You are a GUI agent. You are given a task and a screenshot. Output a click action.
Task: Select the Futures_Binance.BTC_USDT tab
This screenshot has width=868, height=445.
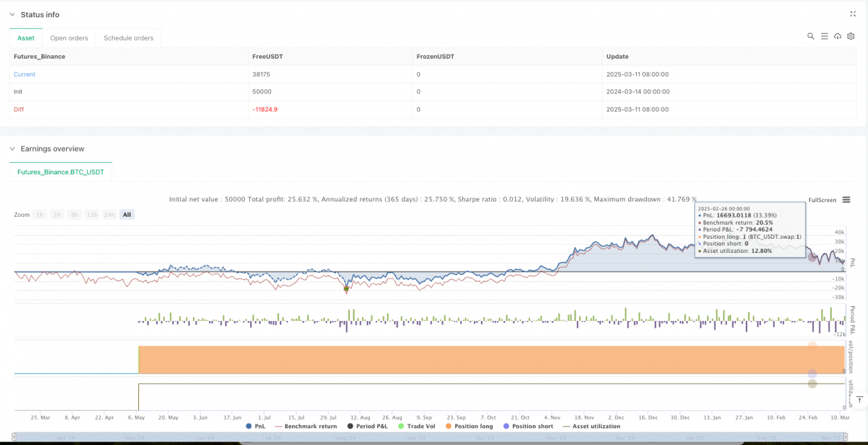(x=61, y=172)
